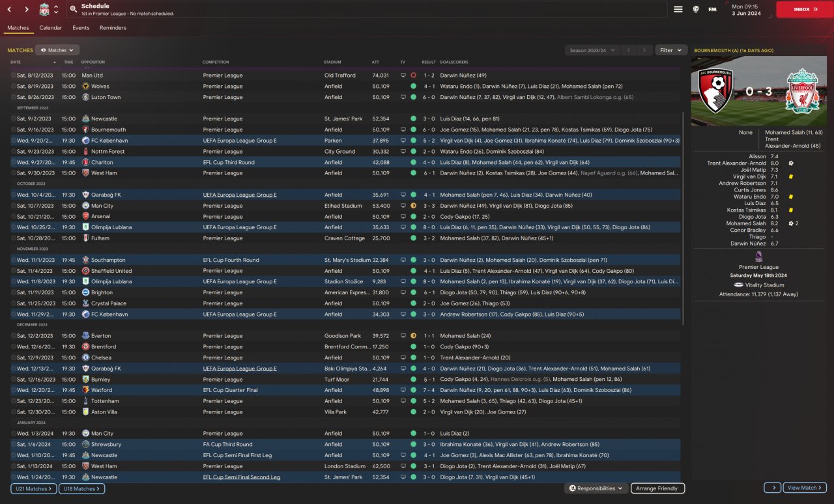The width and height of the screenshot is (834, 504).
Task: Open the Matches view dropdown
Action: (57, 50)
